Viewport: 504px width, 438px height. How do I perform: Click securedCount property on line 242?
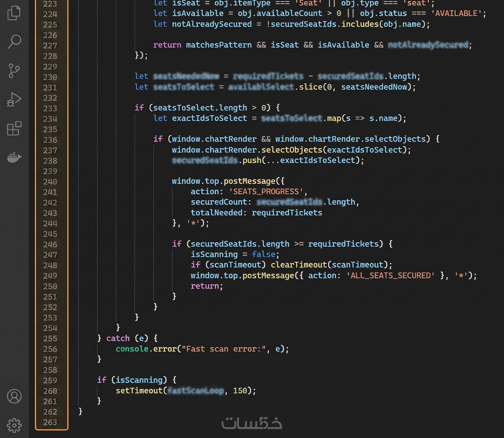219,202
